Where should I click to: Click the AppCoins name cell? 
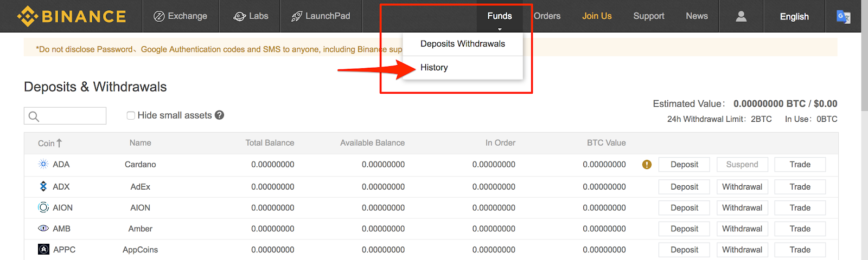click(x=140, y=250)
